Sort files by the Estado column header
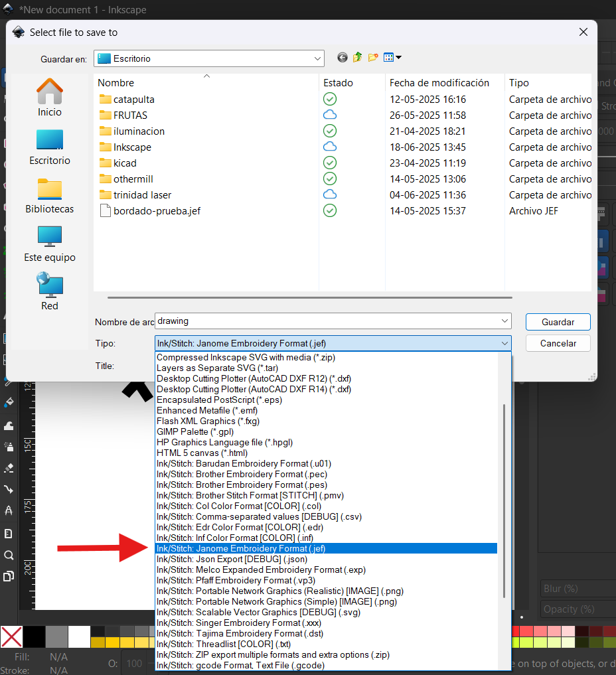Screen dimensions: 616x675 [352, 83]
